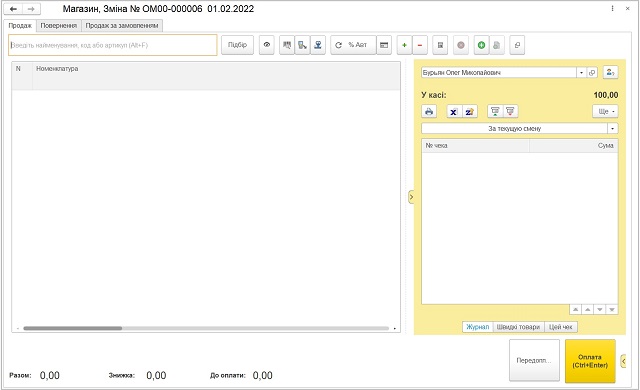Click the last toolbar window icon
Viewport: 640px width, 390px height.
tap(517, 45)
